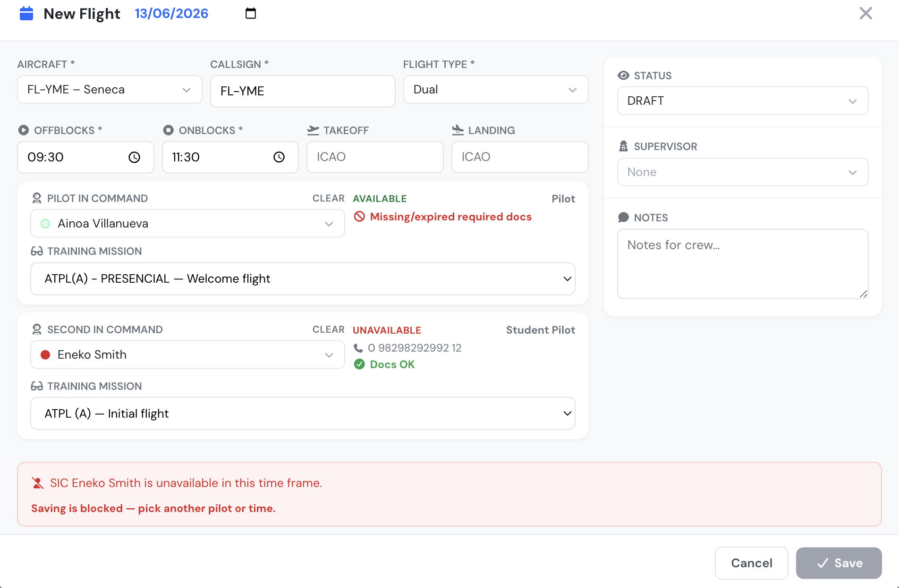Click the UNAVAILABLE status label
Screen dimensions: 899x588
pos(387,330)
